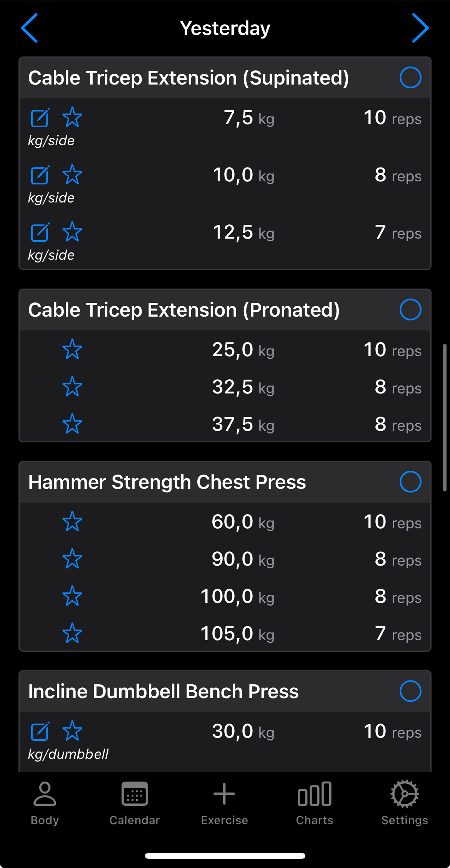This screenshot has height=868, width=450.
Task: Open note editor for 12,5 kg set
Action: 40,232
